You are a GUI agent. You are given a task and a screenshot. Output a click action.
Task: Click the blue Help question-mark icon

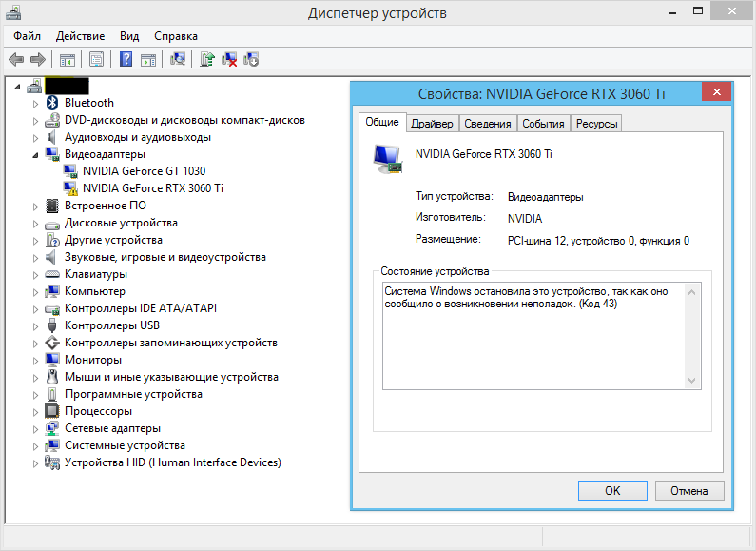point(126,59)
